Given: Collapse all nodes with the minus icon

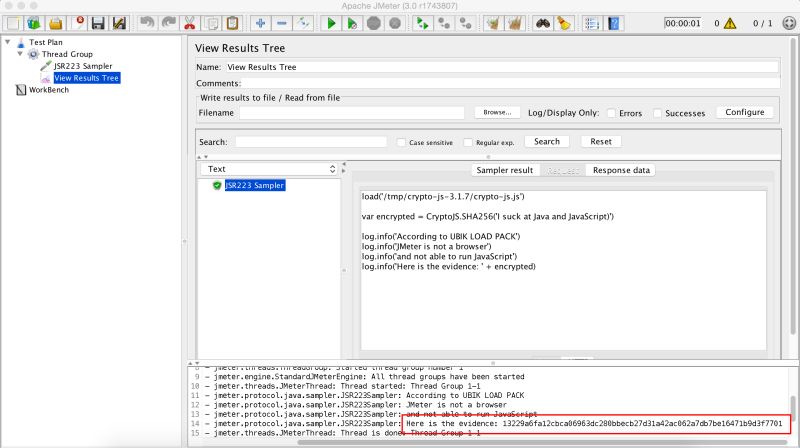Looking at the screenshot, I should [x=282, y=23].
